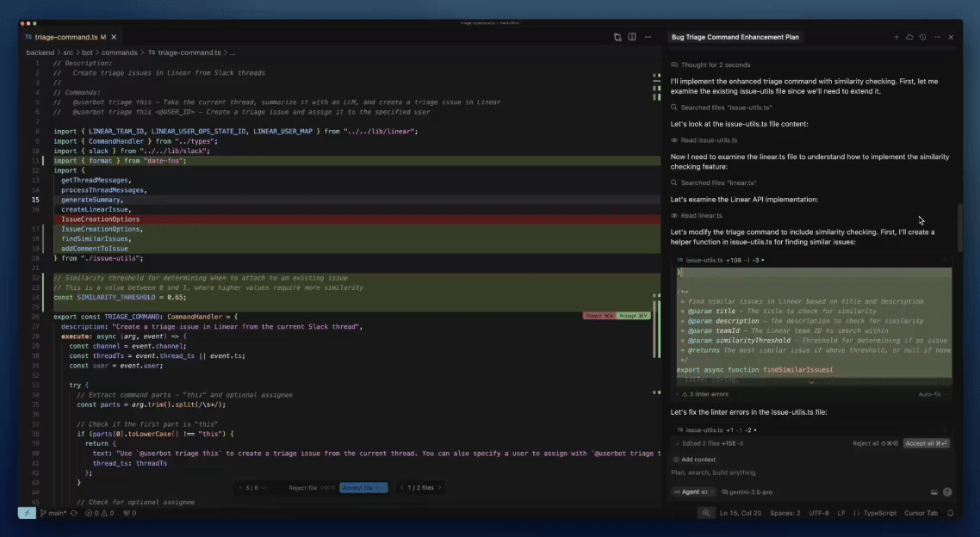Open errors and warnings count in status bar
This screenshot has width=980, height=537.
99,513
